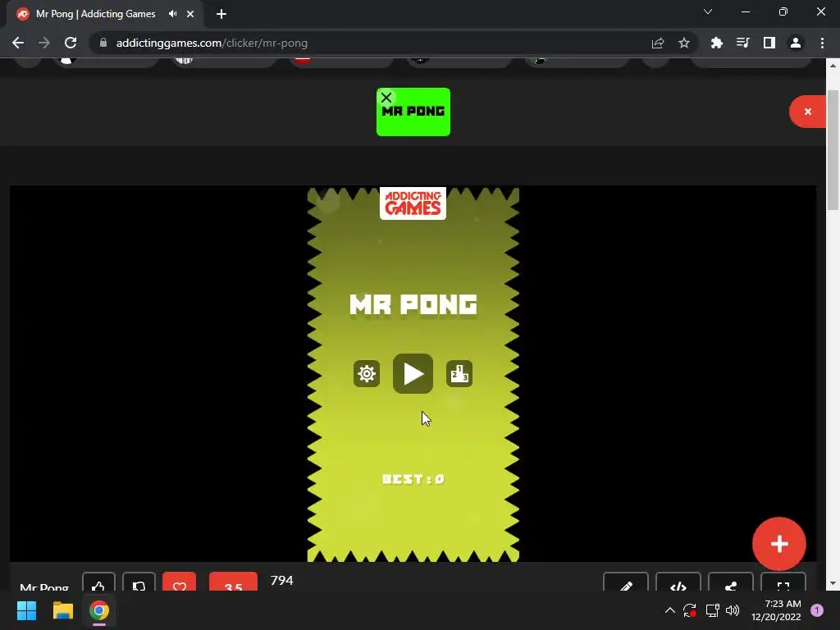Click the address bar URL
840x630 pixels.
pyautogui.click(x=212, y=43)
